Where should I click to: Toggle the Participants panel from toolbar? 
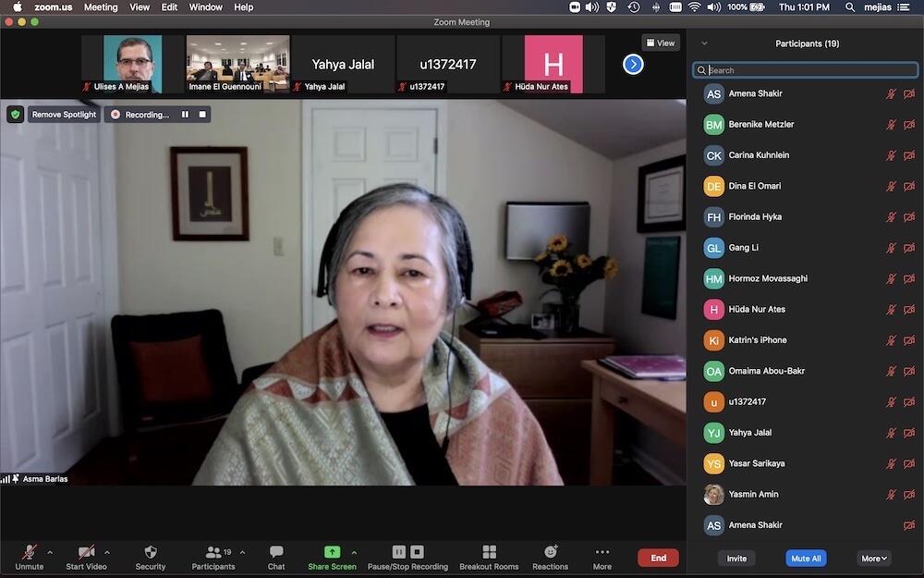pyautogui.click(x=213, y=552)
